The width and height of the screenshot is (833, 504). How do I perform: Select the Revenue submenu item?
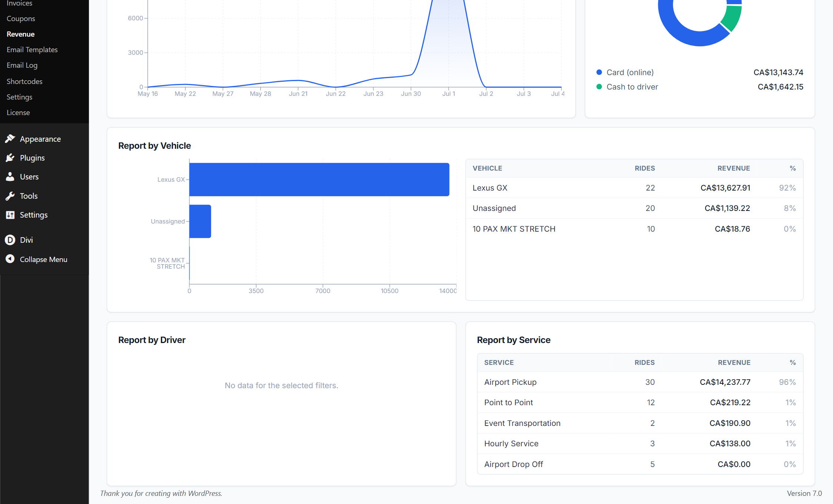pos(20,34)
